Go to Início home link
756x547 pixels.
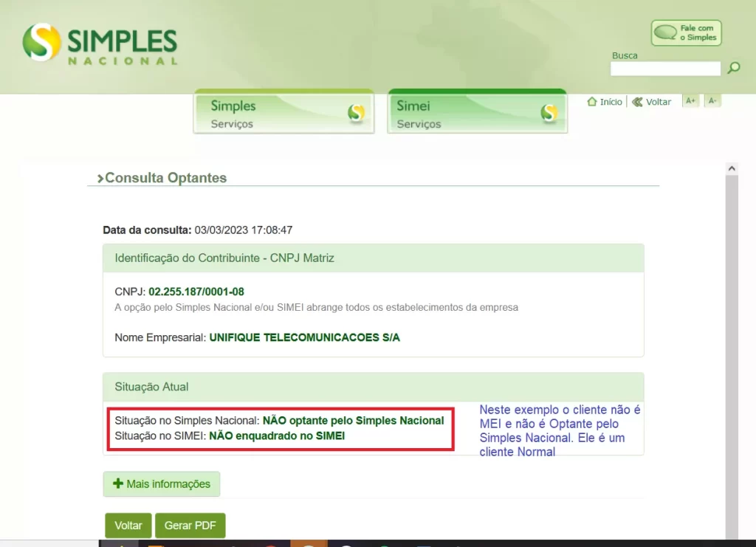coord(605,102)
